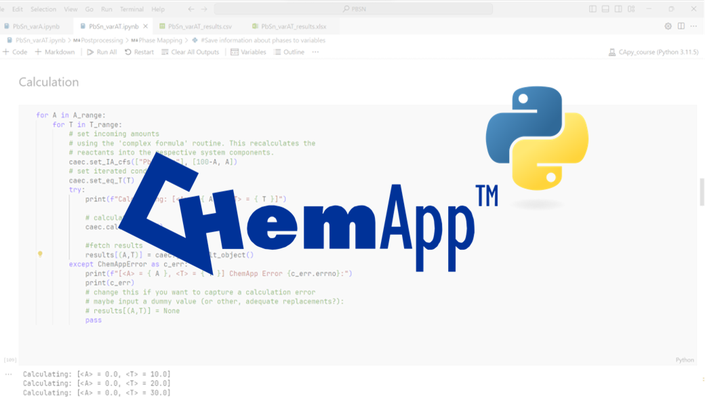Split the editor with the split icon
Viewport: 705px width, 397px height.
681,27
